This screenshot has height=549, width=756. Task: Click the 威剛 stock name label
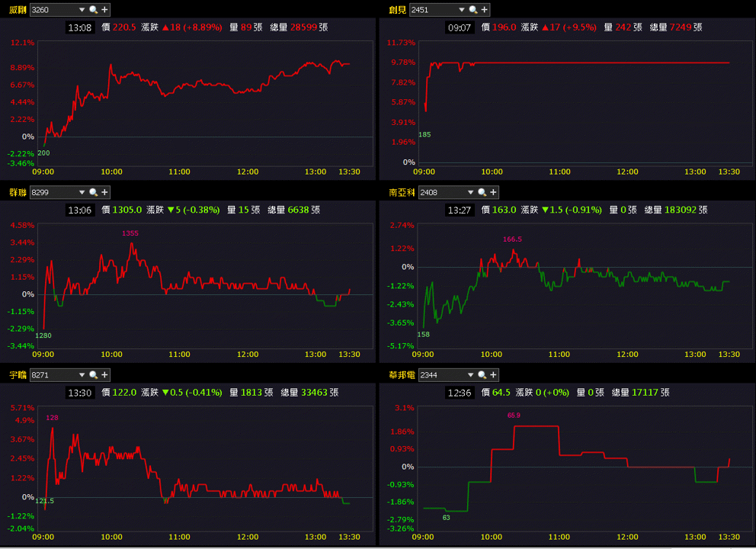(18, 10)
